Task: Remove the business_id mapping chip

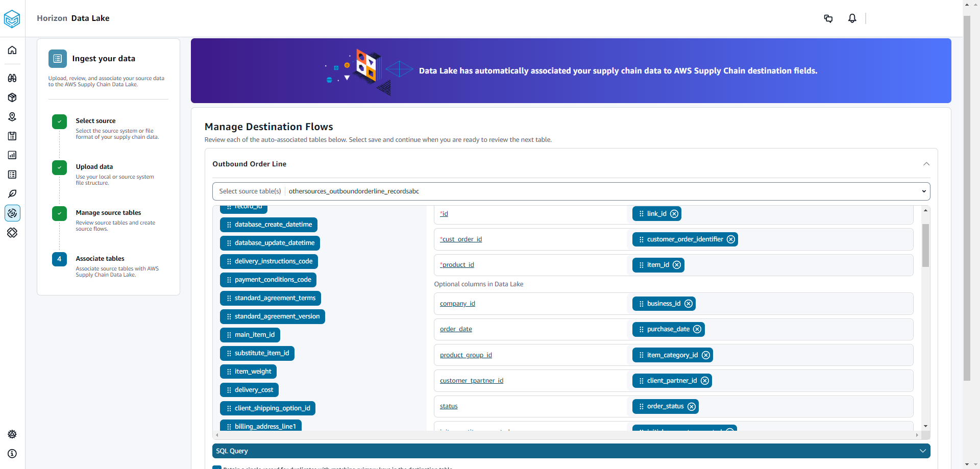Action: point(689,303)
